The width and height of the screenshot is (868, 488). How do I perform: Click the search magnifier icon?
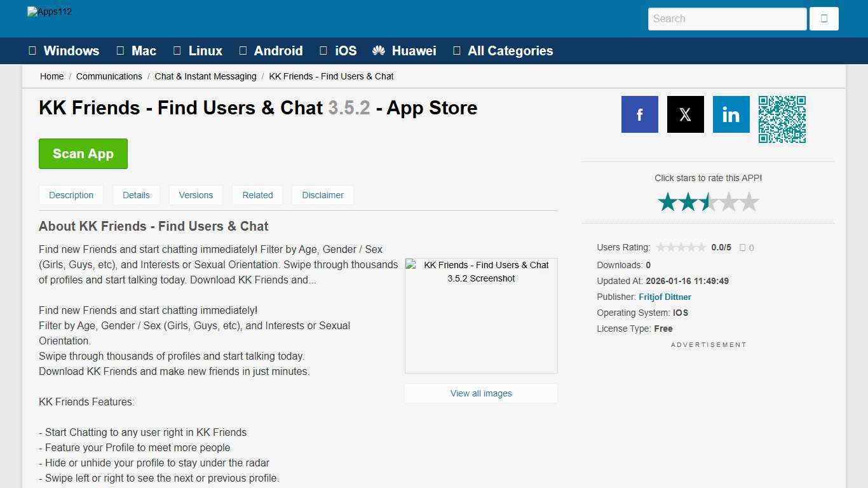(x=824, y=18)
